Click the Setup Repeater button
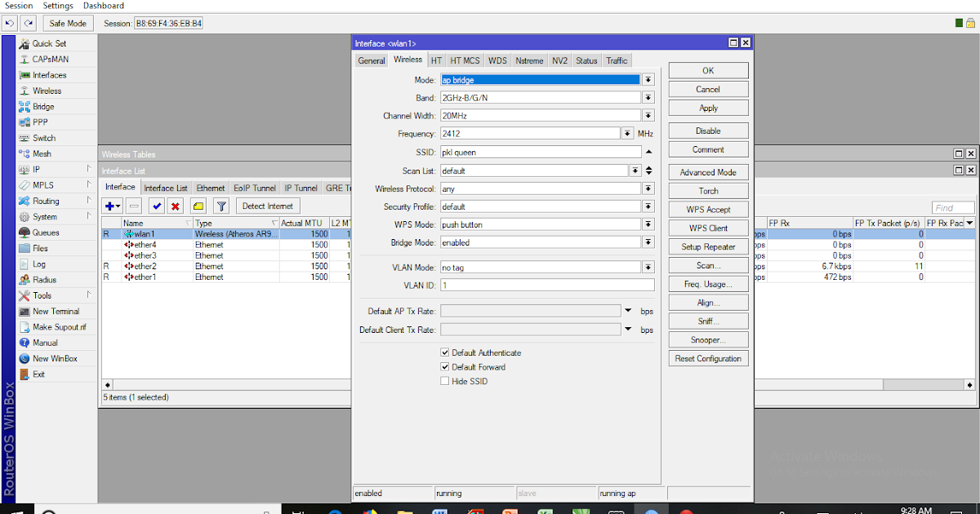The image size is (980, 514). pyautogui.click(x=708, y=246)
